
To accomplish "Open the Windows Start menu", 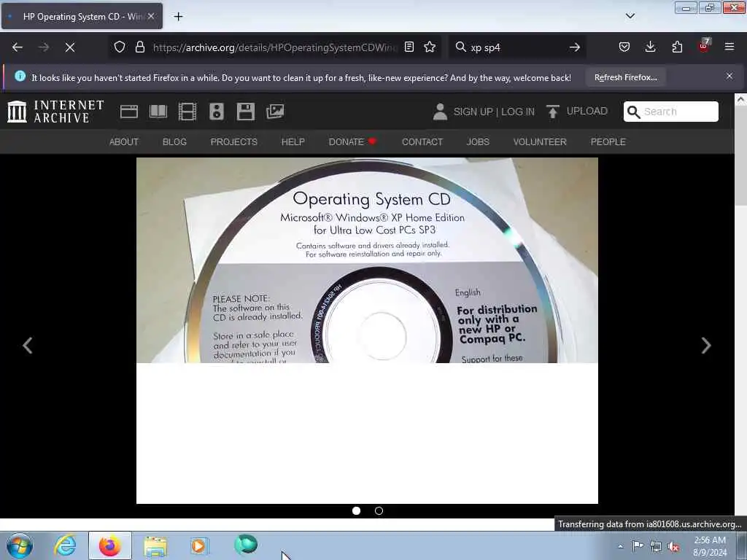I will [x=20, y=545].
